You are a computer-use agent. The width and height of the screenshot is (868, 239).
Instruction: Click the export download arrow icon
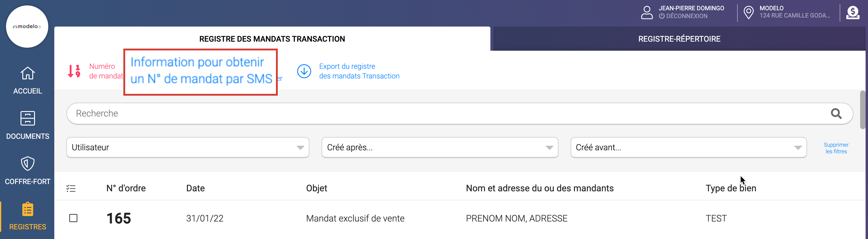304,71
